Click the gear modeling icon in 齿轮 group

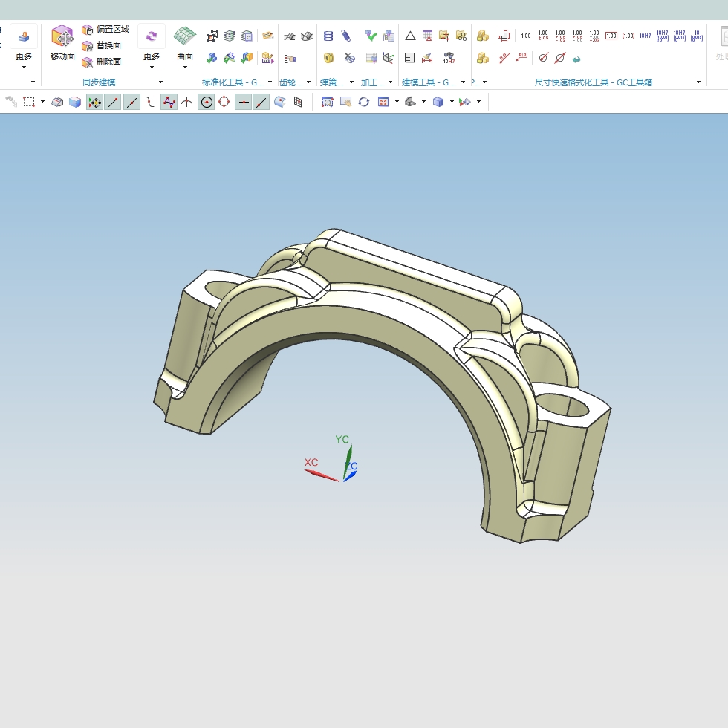289,36
